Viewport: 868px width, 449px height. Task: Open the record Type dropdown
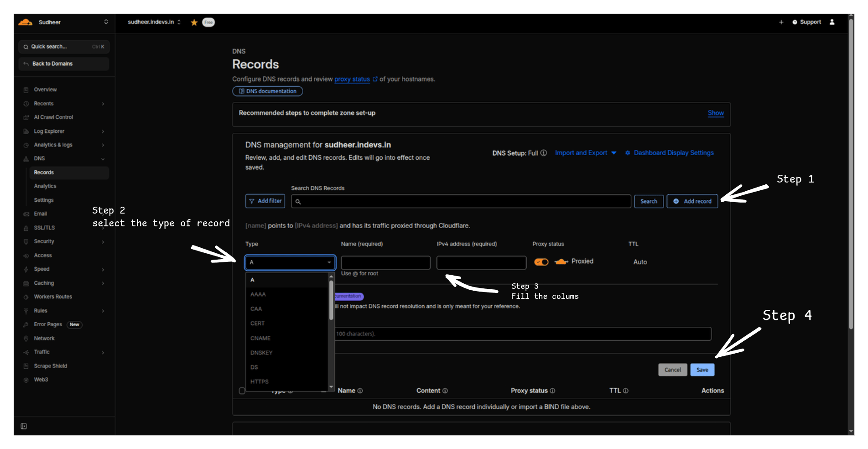click(290, 262)
